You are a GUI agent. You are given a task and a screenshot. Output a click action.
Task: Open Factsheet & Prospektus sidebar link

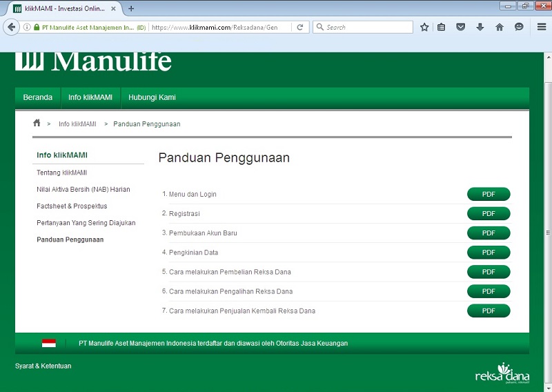pos(72,206)
